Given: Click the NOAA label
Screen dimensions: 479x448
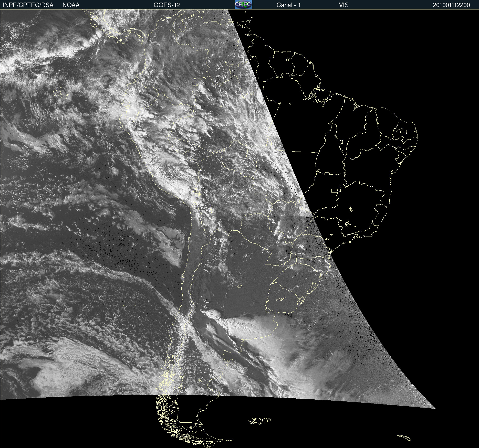Looking at the screenshot, I should pos(71,5).
